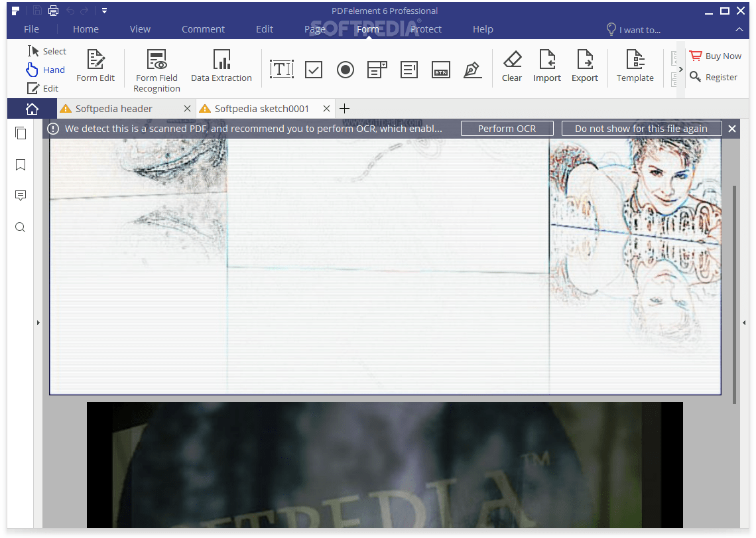
Task: Expand the right side panel arrow
Action: (744, 323)
